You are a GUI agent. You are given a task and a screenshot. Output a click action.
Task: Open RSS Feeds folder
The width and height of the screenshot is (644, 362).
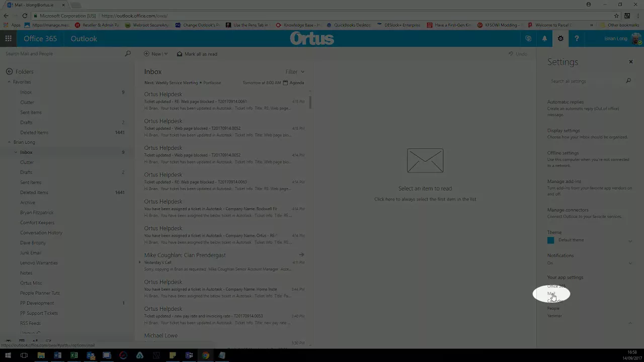click(x=30, y=323)
